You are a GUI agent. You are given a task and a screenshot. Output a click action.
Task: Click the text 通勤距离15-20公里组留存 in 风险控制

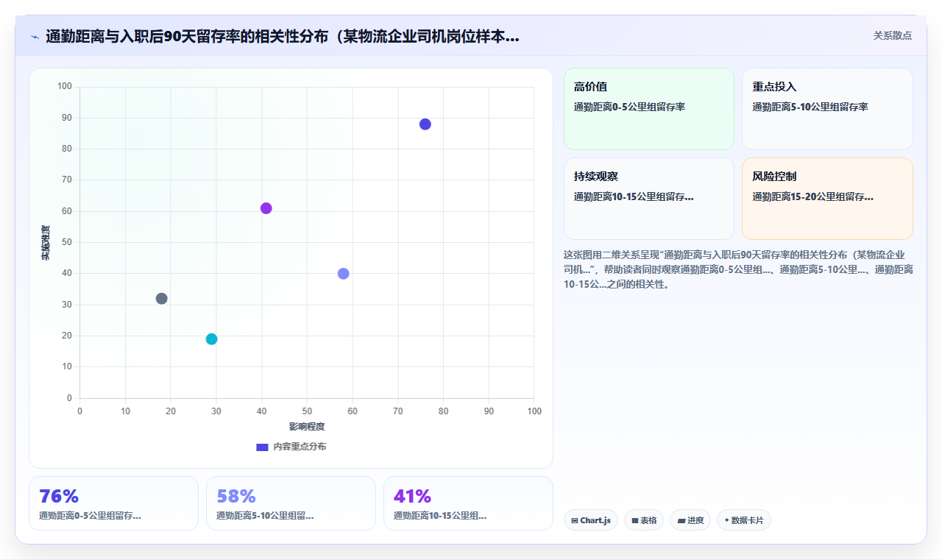point(813,196)
